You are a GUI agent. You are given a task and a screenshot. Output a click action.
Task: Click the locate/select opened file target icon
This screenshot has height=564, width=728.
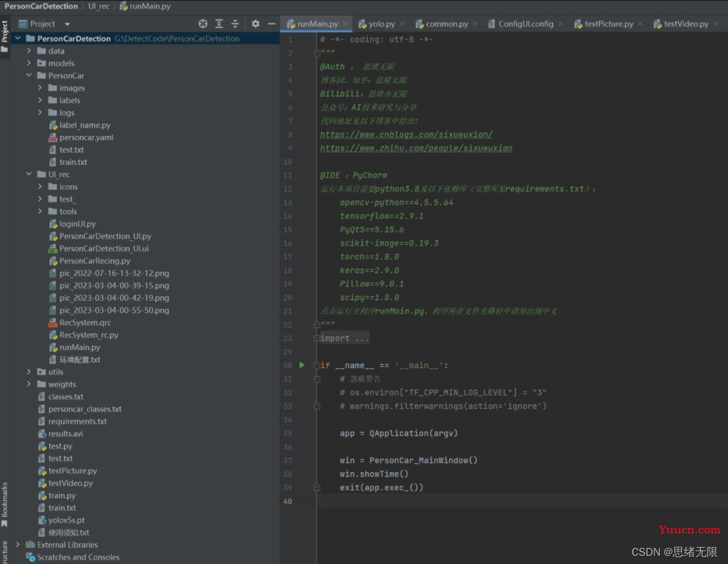pyautogui.click(x=203, y=24)
